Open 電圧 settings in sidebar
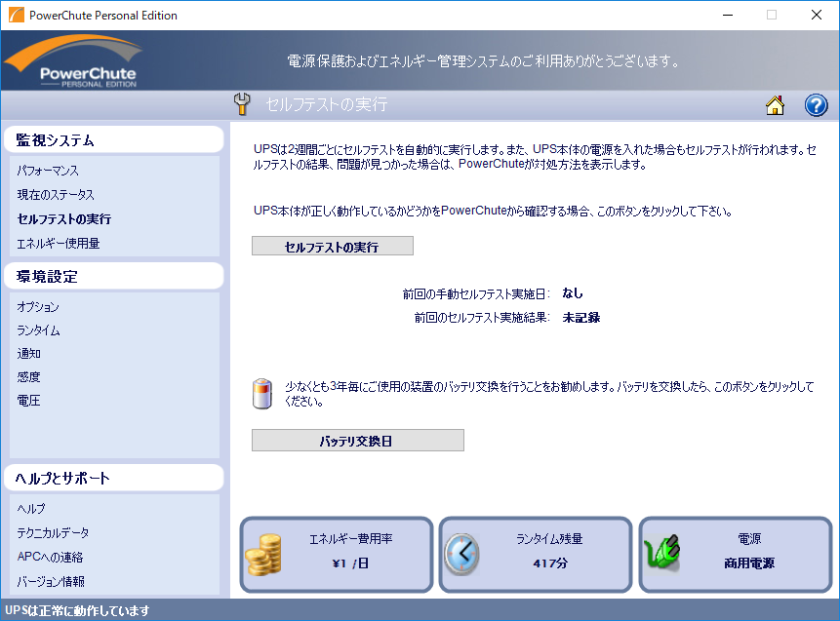The width and height of the screenshot is (840, 621). tap(29, 401)
